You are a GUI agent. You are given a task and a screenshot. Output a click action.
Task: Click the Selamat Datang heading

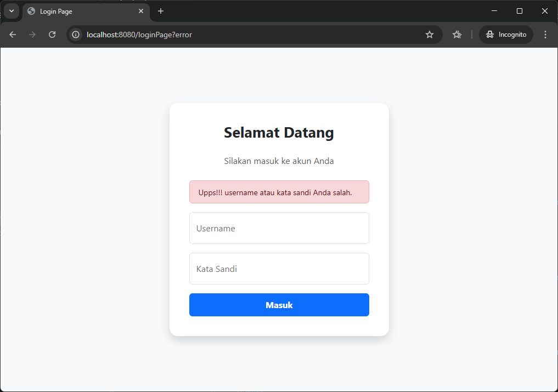point(279,133)
